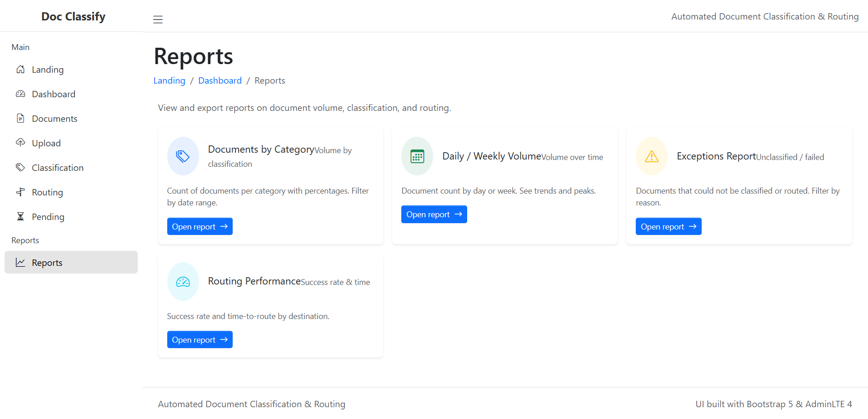Image resolution: width=868 pixels, height=419 pixels.
Task: Select the Classification tags icon
Action: [x=20, y=167]
